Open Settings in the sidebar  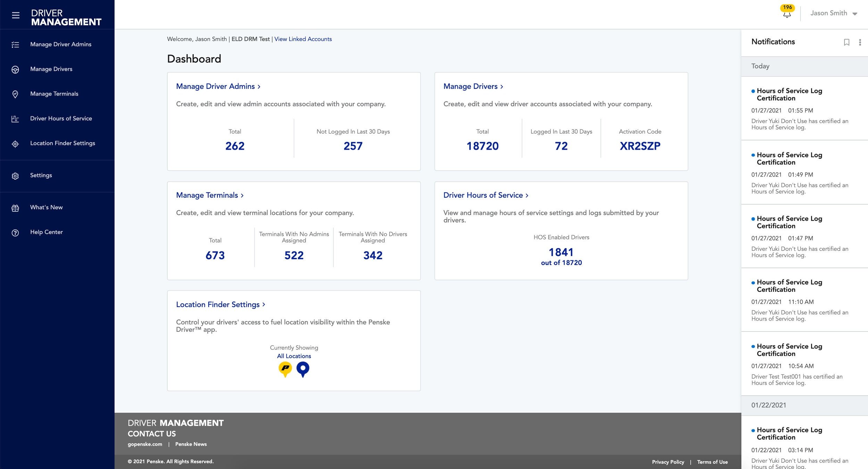(x=41, y=175)
